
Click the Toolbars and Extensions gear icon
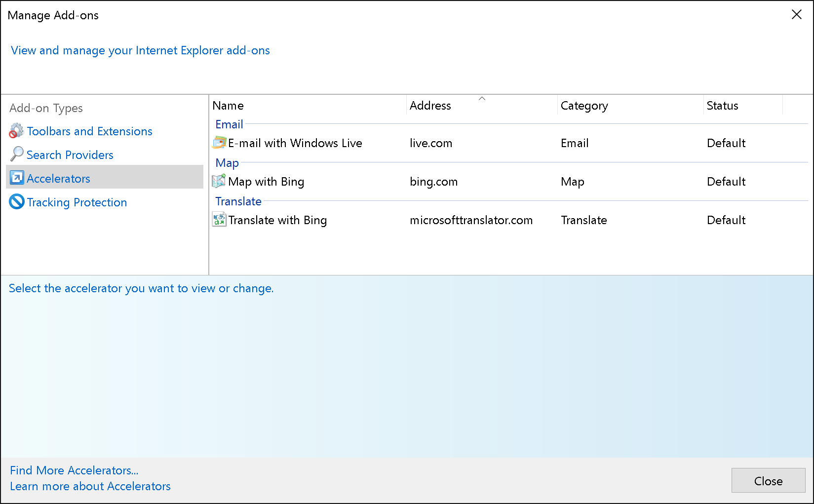pos(16,131)
